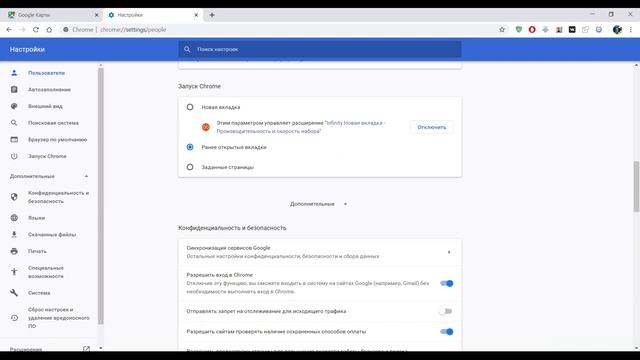Click the power icon for Запуск Chrome
640x360 pixels.
14,156
